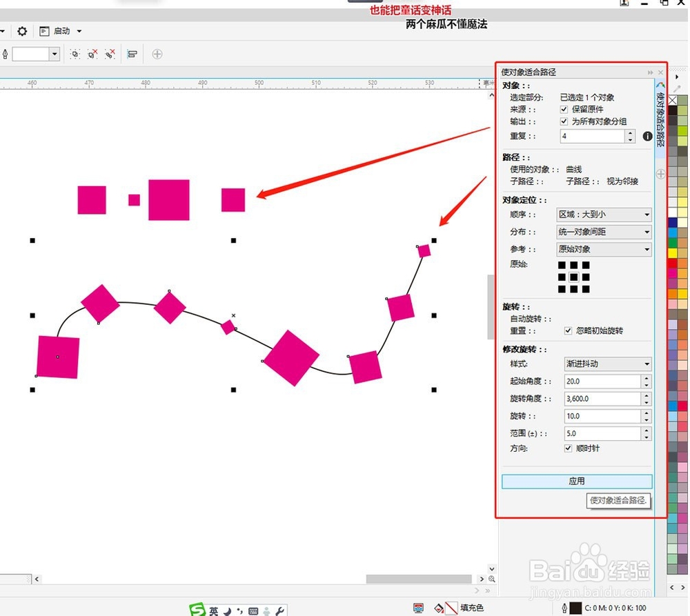Image resolution: width=690 pixels, height=616 pixels.
Task: Pick the red swatch in color palette
Action: pos(672,263)
